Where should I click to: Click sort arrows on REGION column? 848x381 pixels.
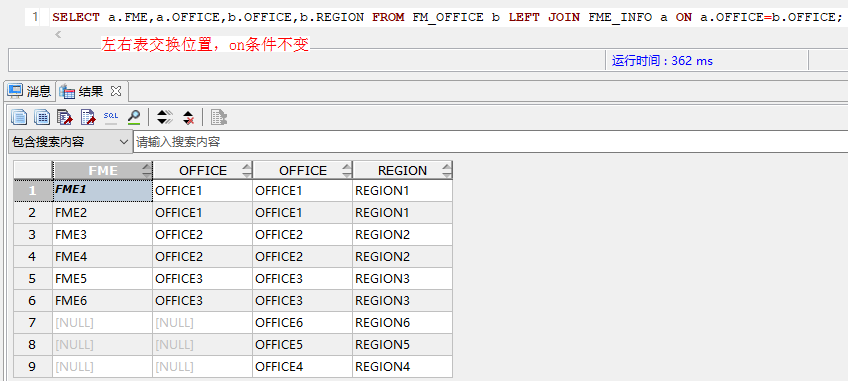pos(447,170)
